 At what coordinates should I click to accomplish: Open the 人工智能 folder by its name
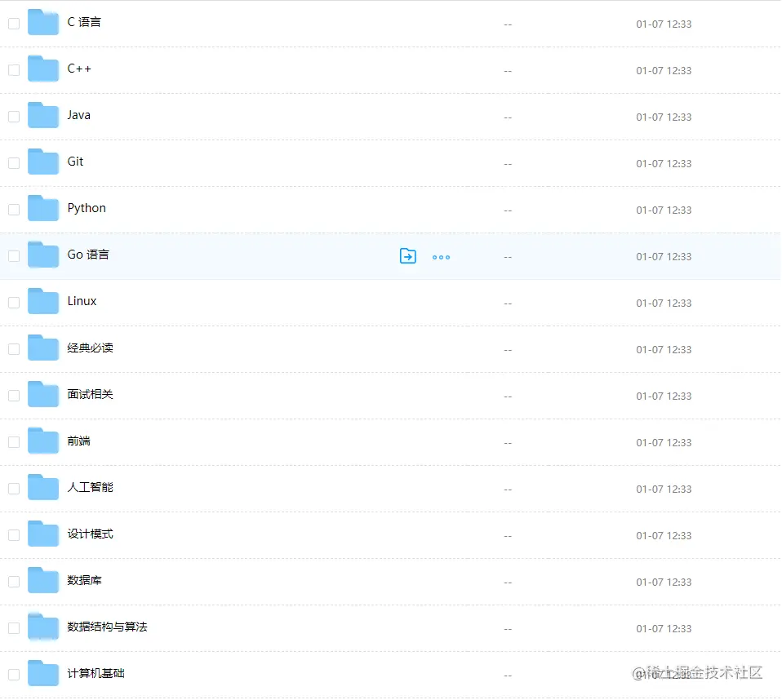pos(91,488)
